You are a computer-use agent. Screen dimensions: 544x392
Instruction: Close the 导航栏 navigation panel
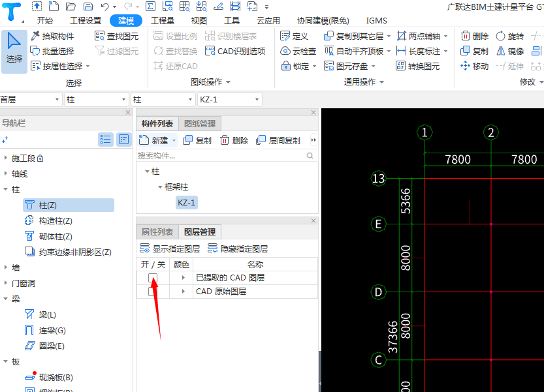point(128,112)
